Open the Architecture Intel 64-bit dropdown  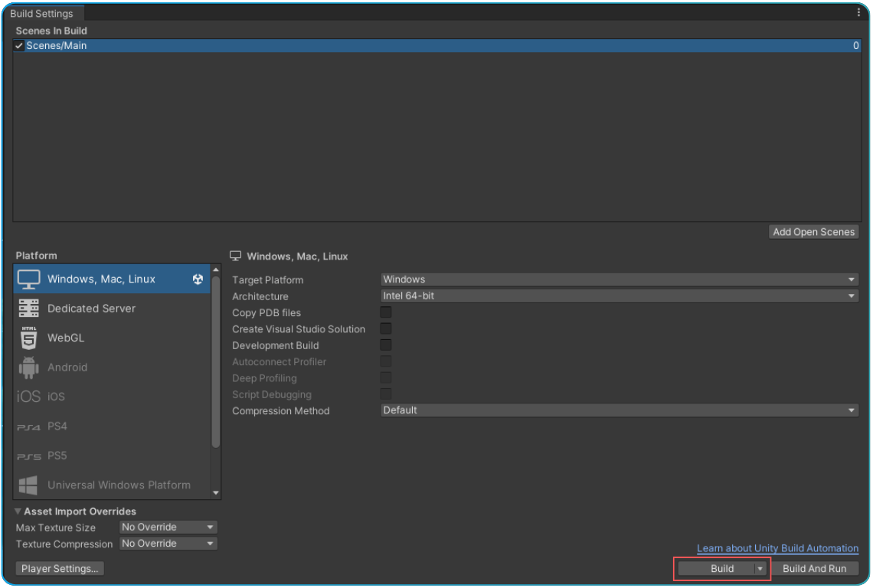coord(619,296)
